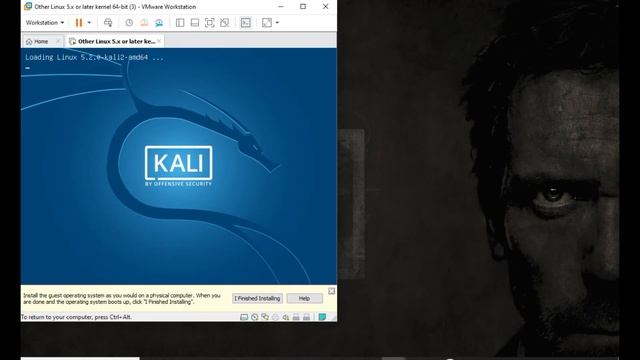Toggle the thumbnail bar view
The image size is (640, 360).
195,22
